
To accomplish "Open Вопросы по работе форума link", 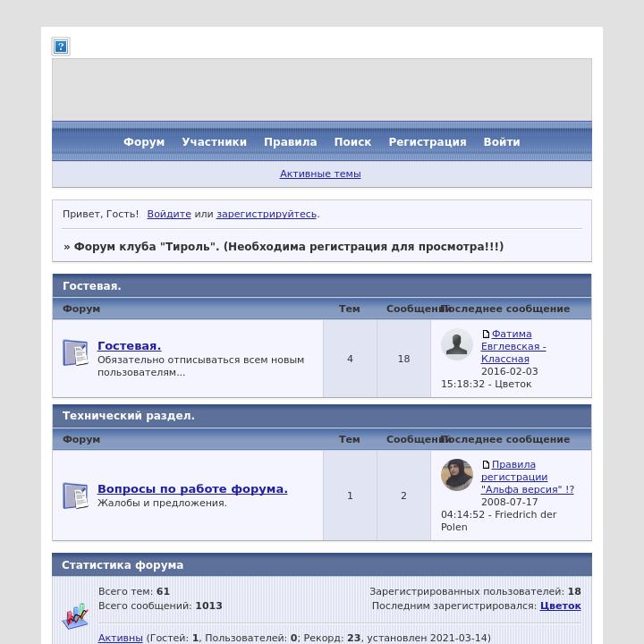I will pos(192,488).
